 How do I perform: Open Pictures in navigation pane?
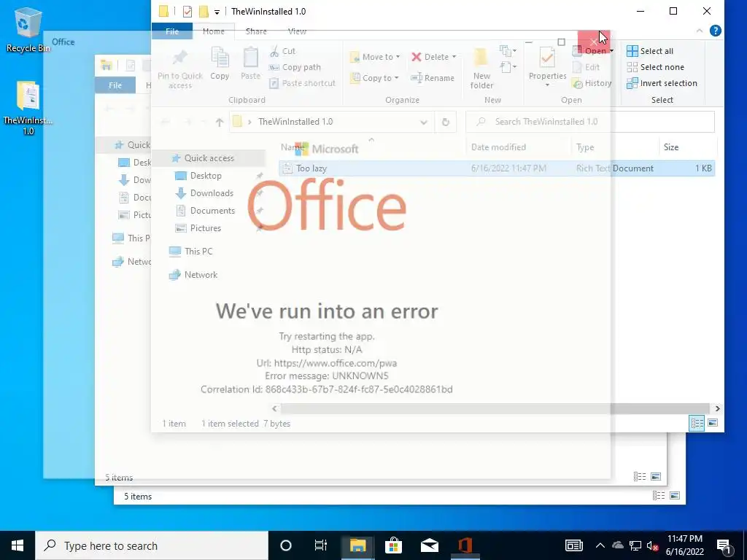[x=205, y=228]
